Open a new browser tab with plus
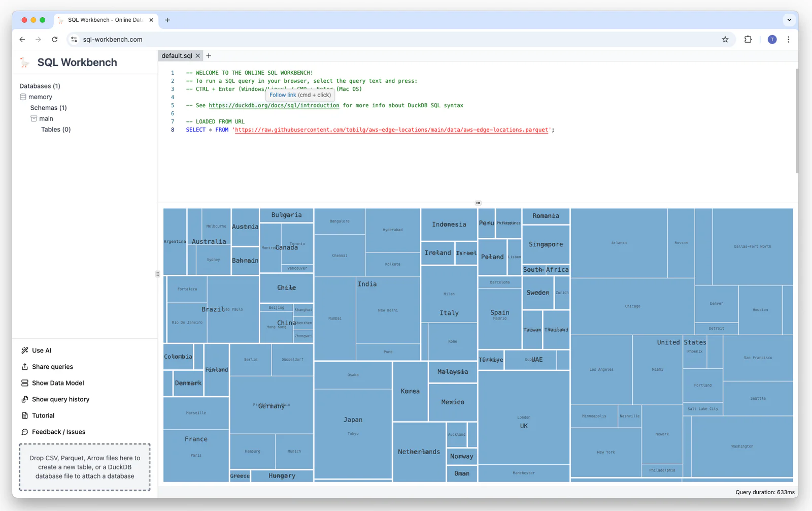Viewport: 812px width, 511px height. pos(167,20)
